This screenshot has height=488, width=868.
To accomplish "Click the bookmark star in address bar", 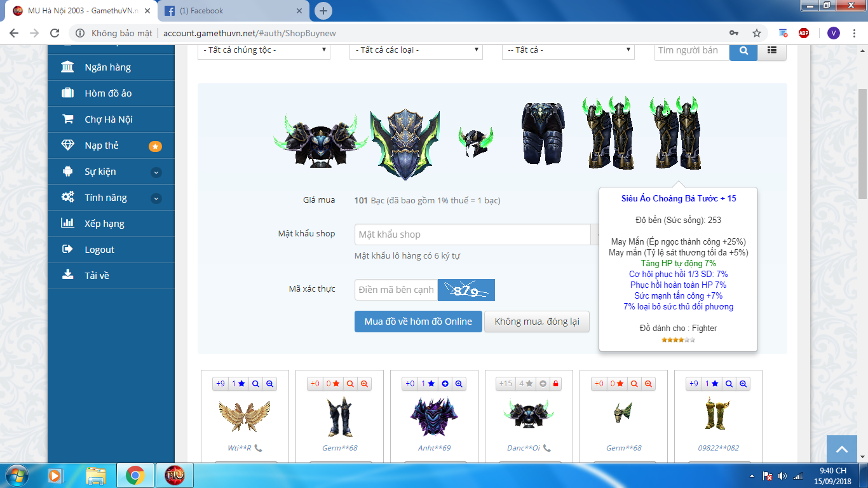I will [757, 33].
